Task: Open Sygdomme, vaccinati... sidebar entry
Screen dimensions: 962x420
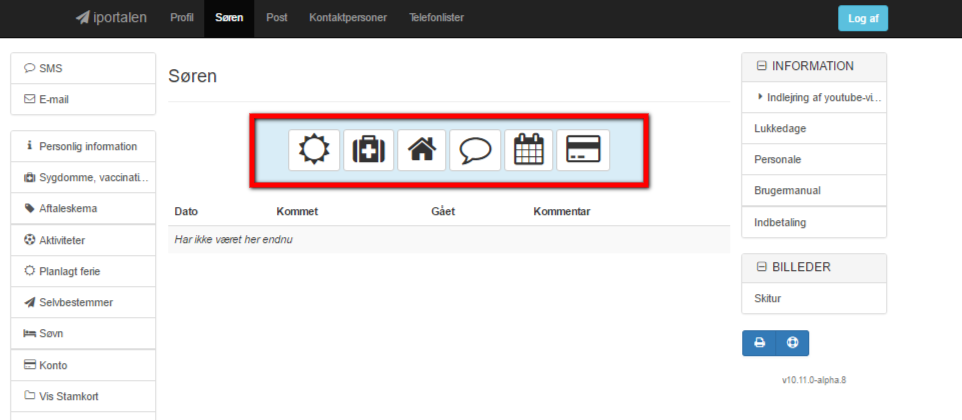Action: tap(83, 177)
